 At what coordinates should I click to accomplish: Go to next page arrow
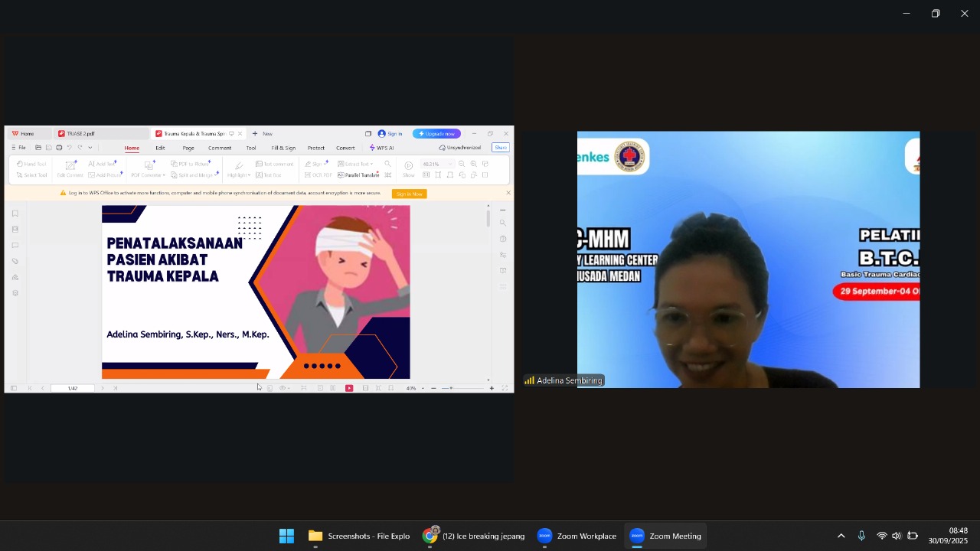tap(103, 388)
